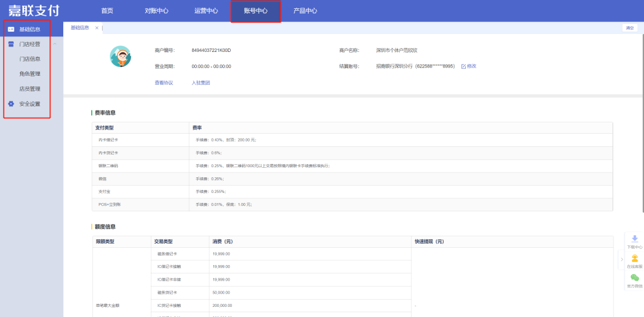Click the 费率信息 section heading
The height and width of the screenshot is (317, 644).
pos(105,112)
